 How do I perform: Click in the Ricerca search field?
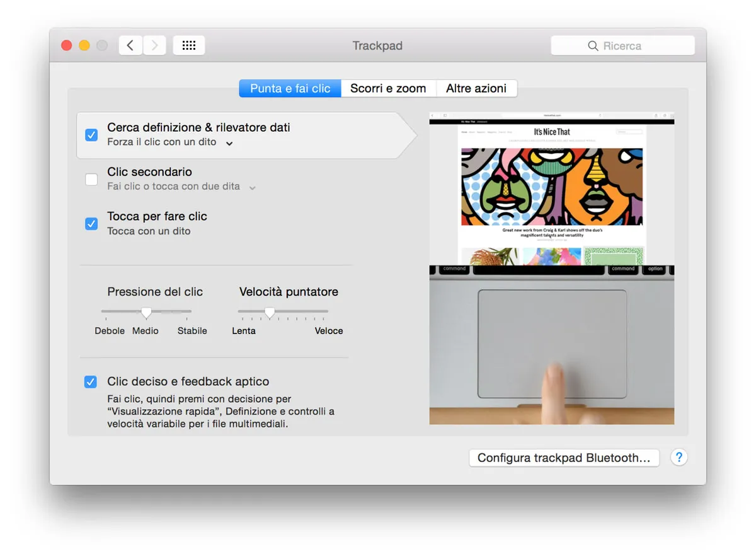(x=622, y=45)
